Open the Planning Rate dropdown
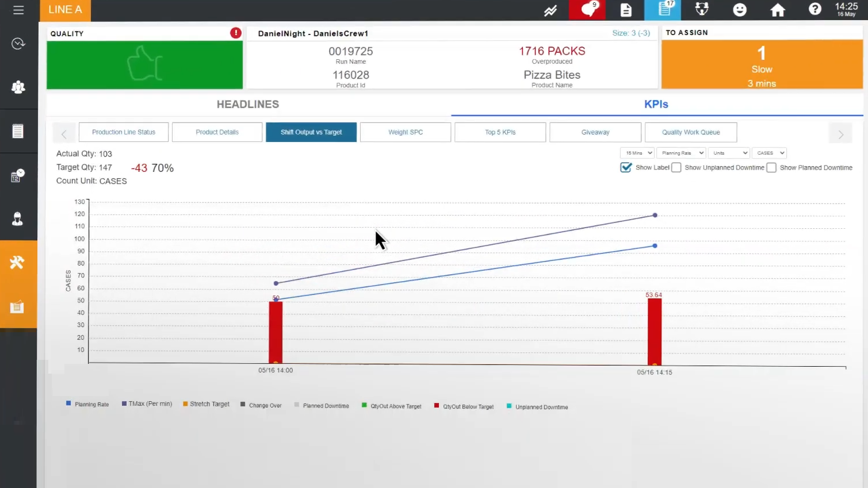Screen dimensions: 868x488 (x=681, y=153)
